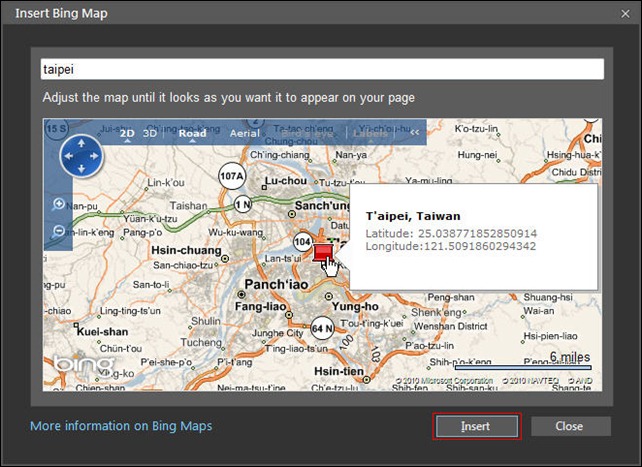This screenshot has height=467, width=642.
Task: Switch map to 2D mode
Action: click(x=128, y=133)
